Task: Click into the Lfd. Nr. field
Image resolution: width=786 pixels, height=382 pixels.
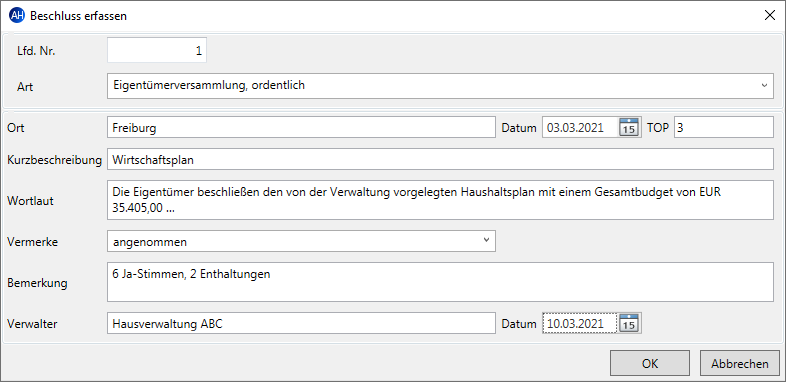Action: pos(157,51)
